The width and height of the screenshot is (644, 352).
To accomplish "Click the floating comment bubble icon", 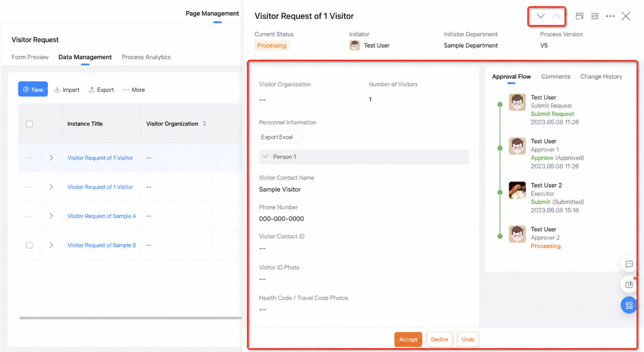I will [629, 264].
